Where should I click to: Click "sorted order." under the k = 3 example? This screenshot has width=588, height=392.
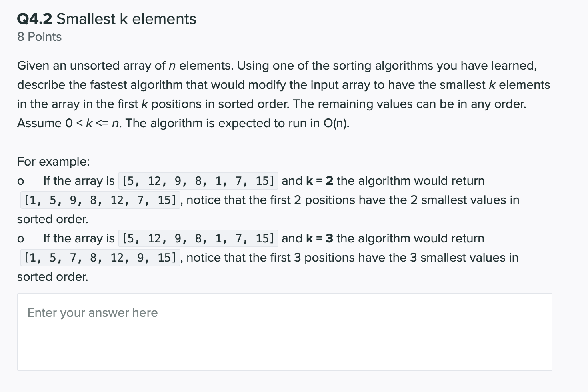tap(52, 277)
